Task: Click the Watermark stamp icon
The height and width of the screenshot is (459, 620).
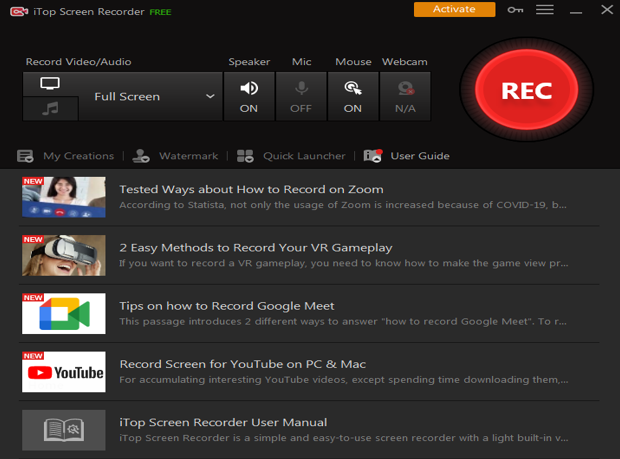Action: (141, 156)
